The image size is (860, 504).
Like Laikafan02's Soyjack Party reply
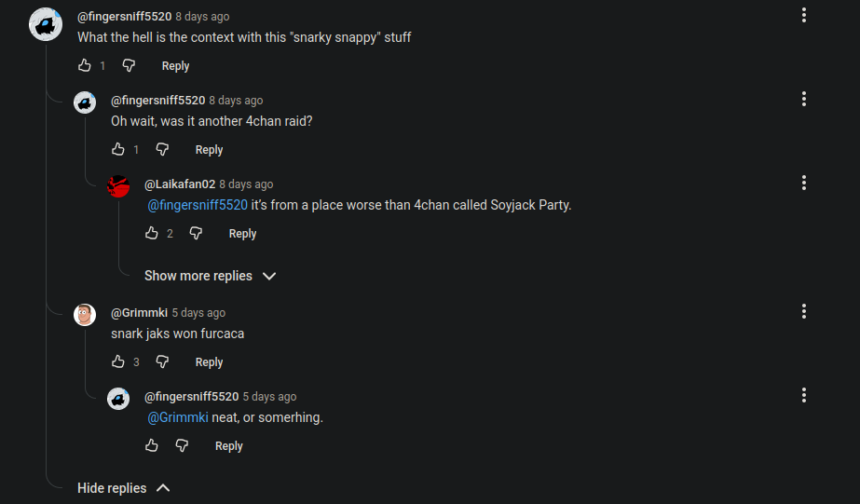pyautogui.click(x=152, y=233)
